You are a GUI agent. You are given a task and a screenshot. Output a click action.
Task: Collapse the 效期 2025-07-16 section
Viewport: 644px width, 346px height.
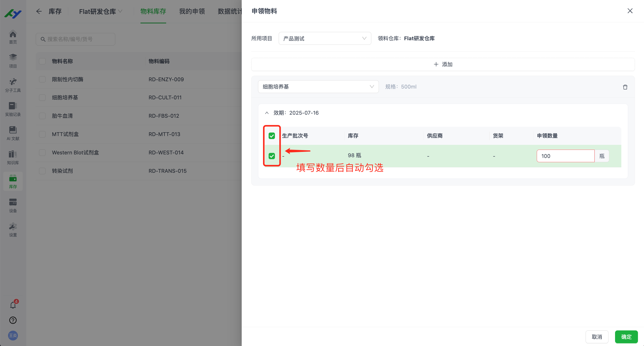[267, 113]
